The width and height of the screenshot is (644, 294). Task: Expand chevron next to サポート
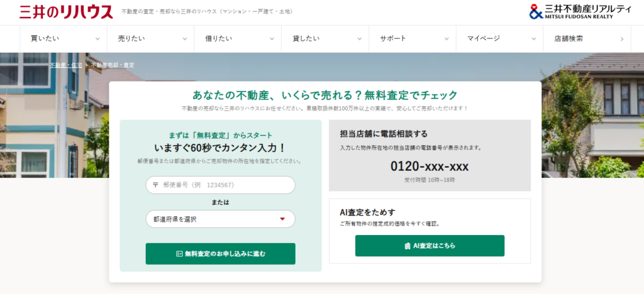click(x=447, y=39)
